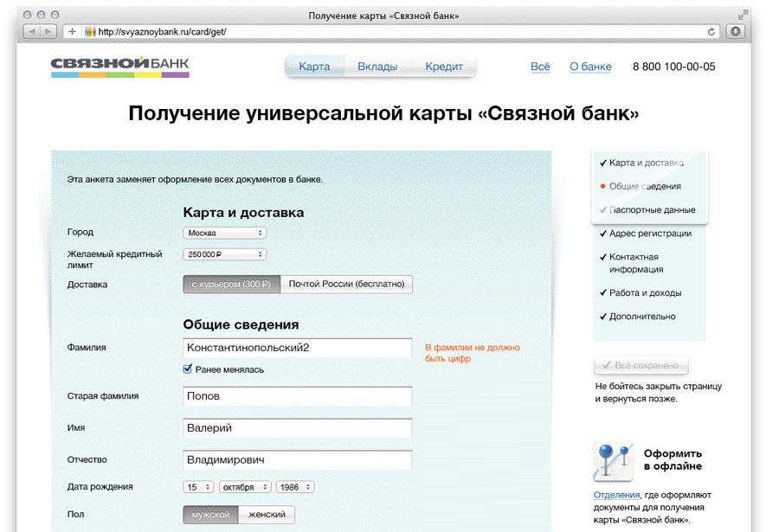Reload the page with the refresh icon

(x=711, y=31)
